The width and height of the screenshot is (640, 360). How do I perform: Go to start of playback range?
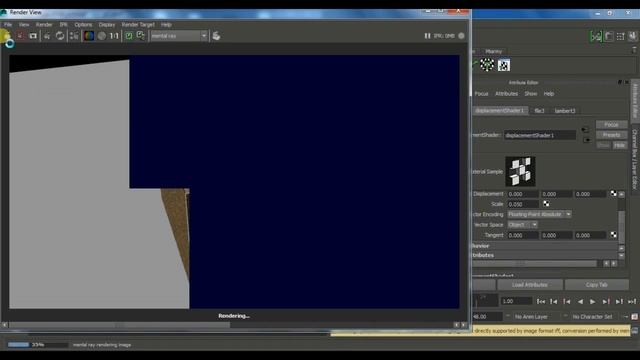tap(541, 301)
